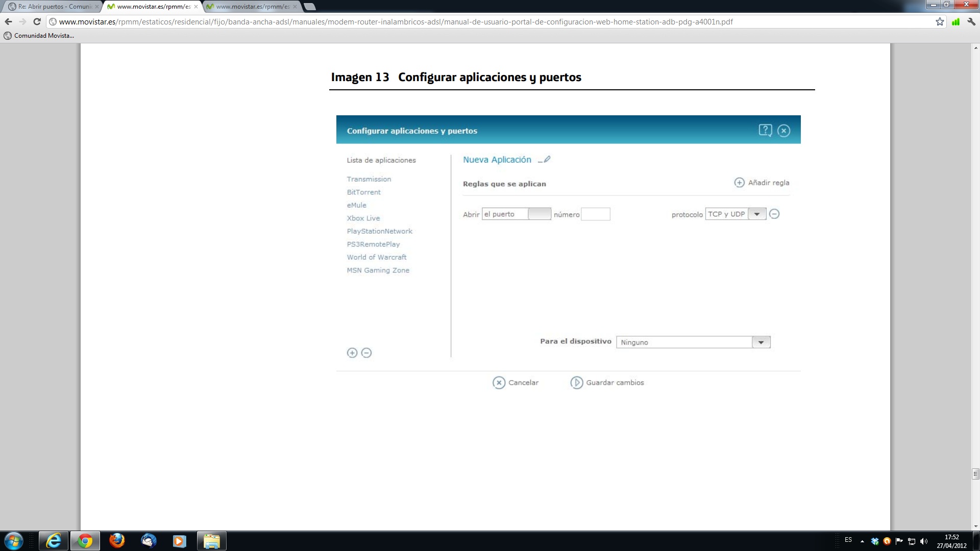This screenshot has height=551, width=980.
Task: Delete an application with the minus icon below list
Action: (x=366, y=353)
